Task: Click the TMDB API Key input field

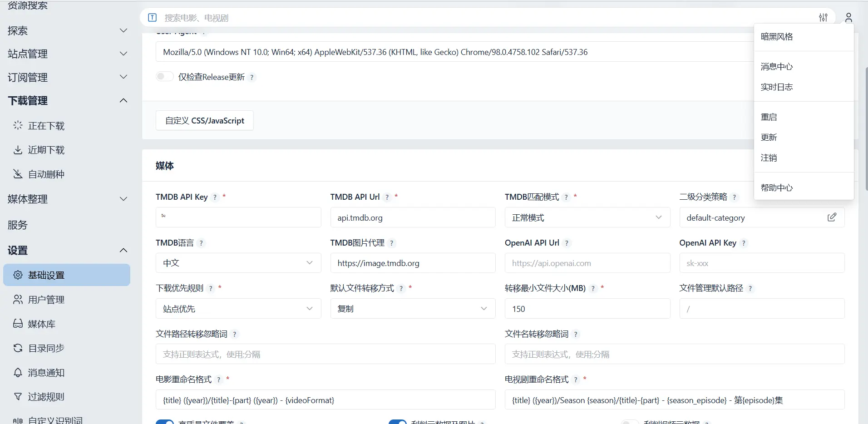Action: [x=238, y=217]
